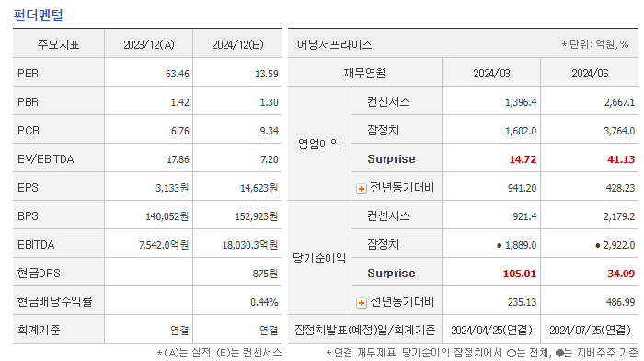
Task: Expand 전년동기대비 plus icon under 당기순이익
Action: pyautogui.click(x=362, y=303)
